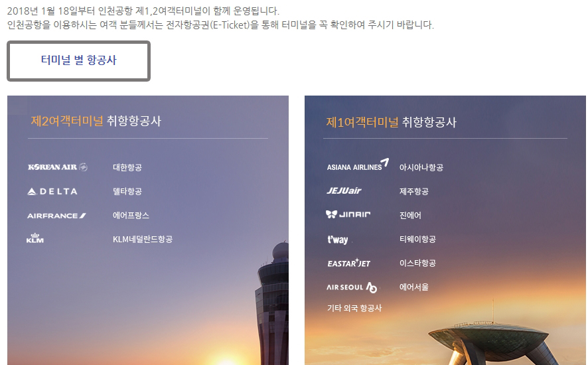Screen dimensions: 588x365
Task: Click the KLM crown logo
Action: coord(35,238)
